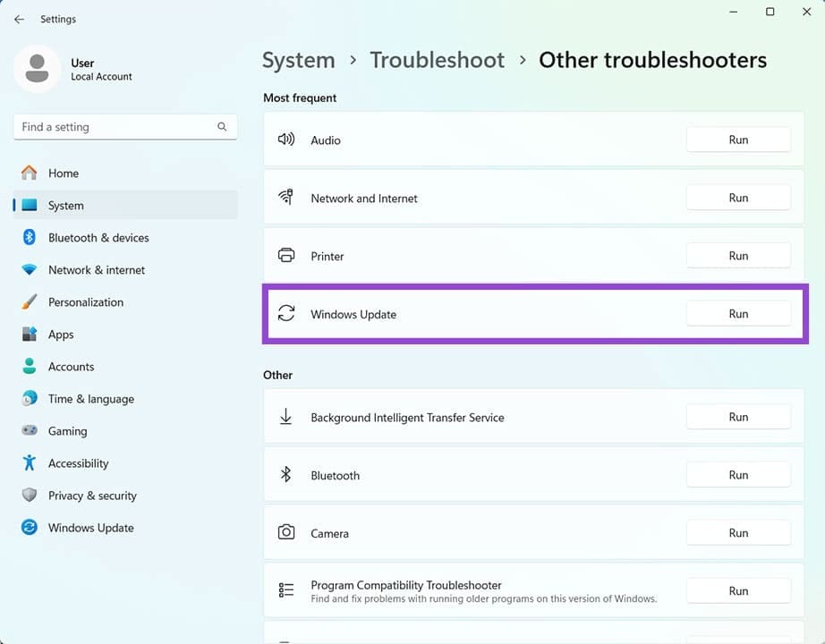Screen dimensions: 825x644
Task: Run the Windows Update troubleshooter
Action: tap(738, 313)
